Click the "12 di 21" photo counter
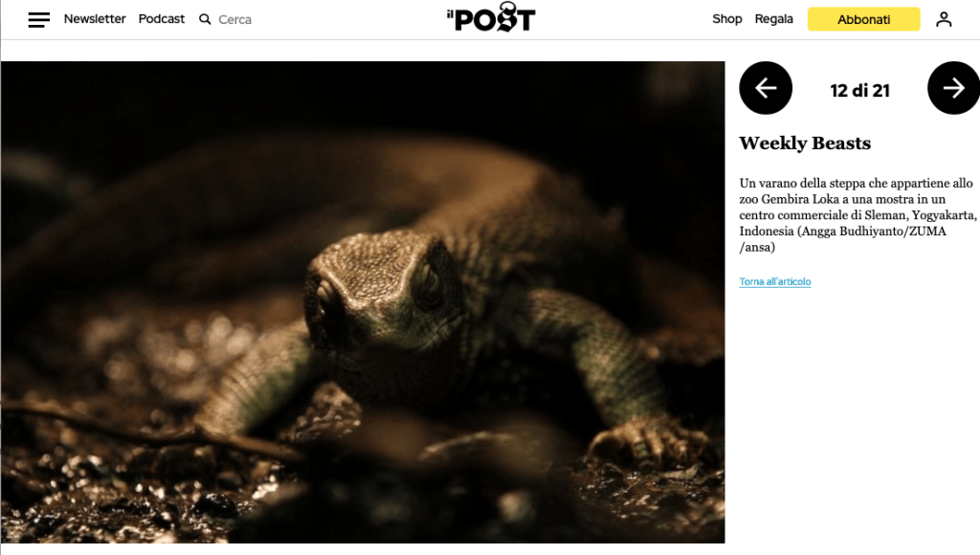Screen dimensions: 980x555 (859, 91)
